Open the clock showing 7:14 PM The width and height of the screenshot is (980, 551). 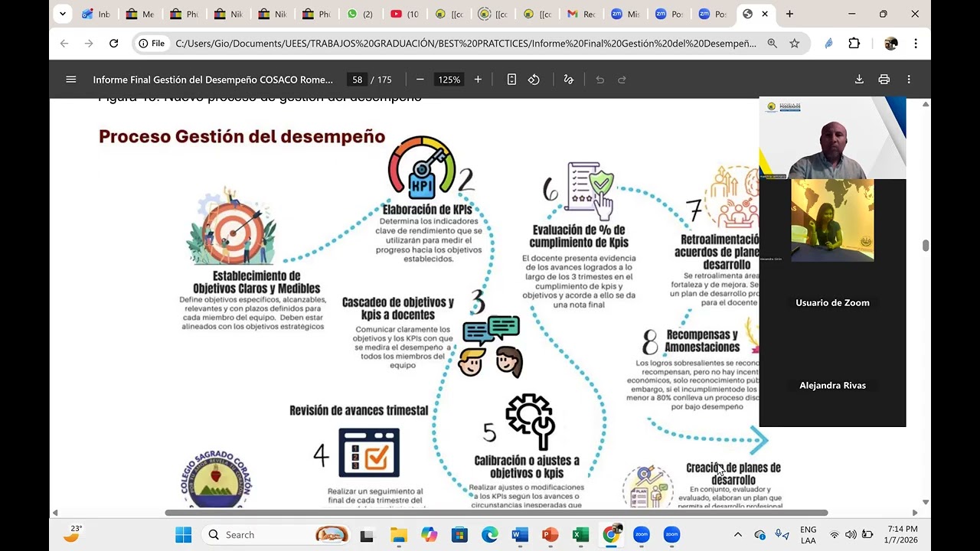[x=903, y=535]
